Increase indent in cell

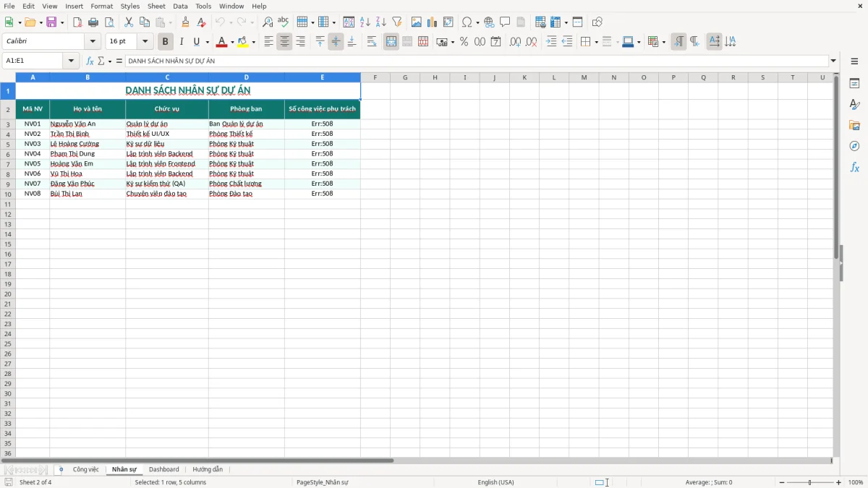(551, 42)
